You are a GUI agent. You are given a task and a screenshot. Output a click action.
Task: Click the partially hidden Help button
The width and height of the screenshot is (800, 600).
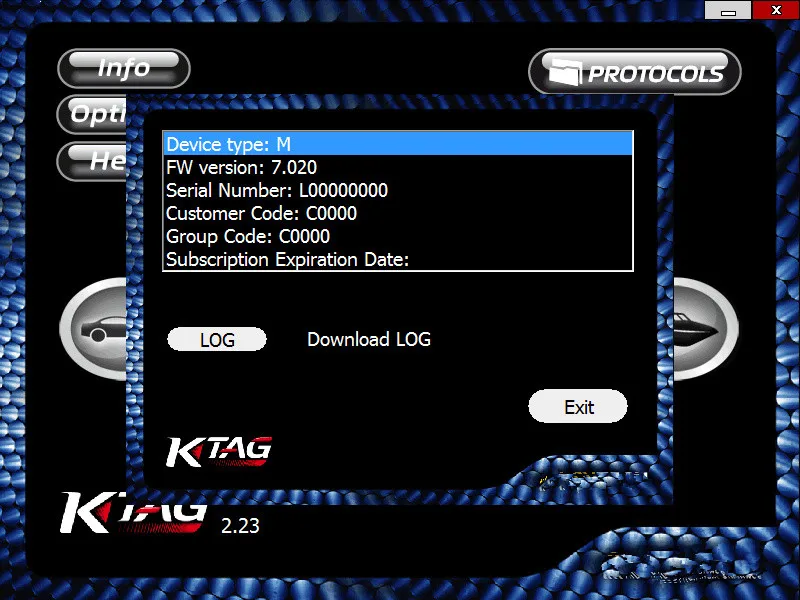(x=92, y=161)
